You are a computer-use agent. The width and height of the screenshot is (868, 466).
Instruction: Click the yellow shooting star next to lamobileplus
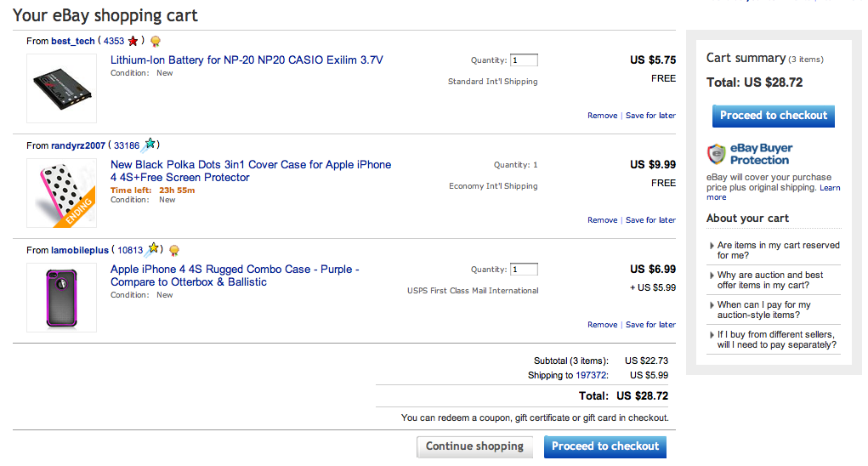(153, 249)
